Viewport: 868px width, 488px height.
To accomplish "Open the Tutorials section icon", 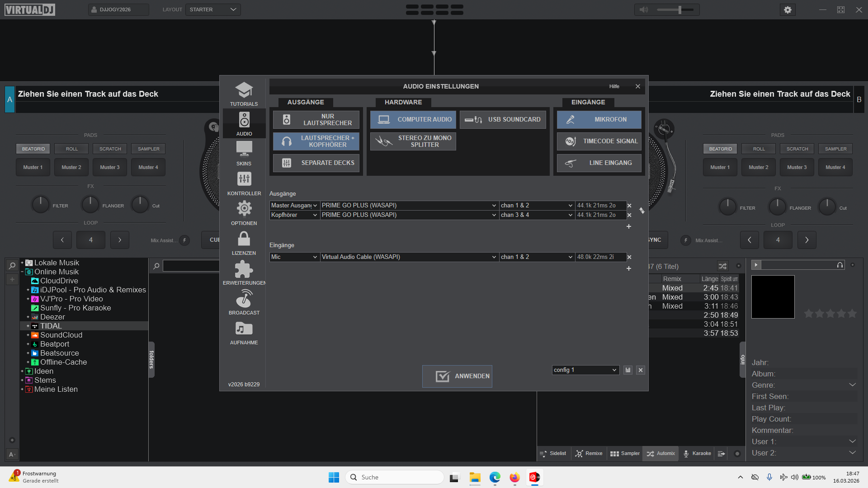I will [244, 90].
